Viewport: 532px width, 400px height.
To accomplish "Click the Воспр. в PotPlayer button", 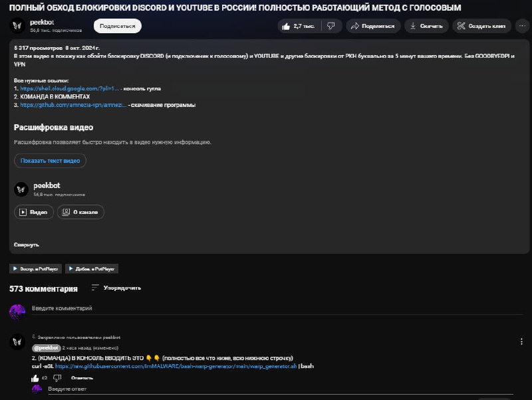I will point(36,269).
